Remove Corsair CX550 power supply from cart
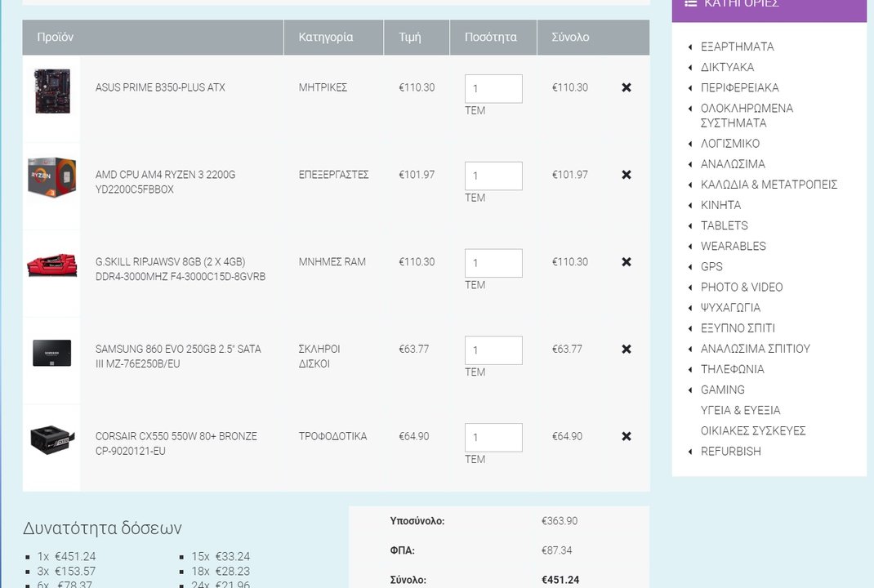 (626, 436)
